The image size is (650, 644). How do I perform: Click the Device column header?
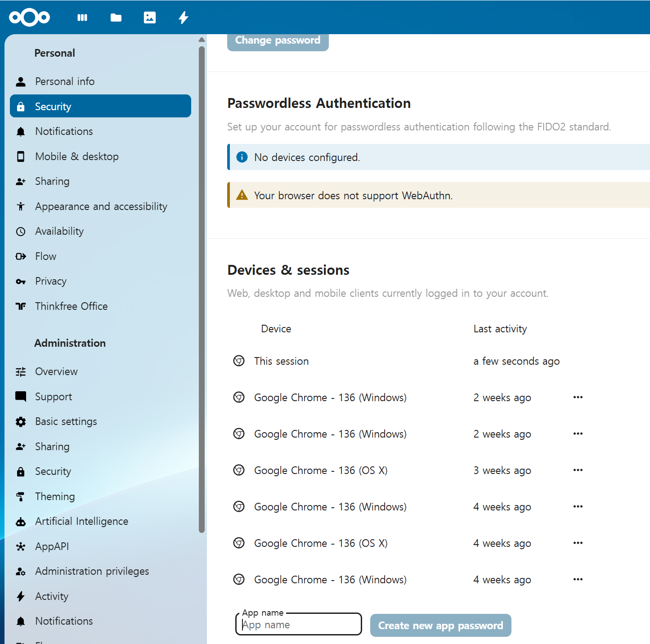point(276,329)
